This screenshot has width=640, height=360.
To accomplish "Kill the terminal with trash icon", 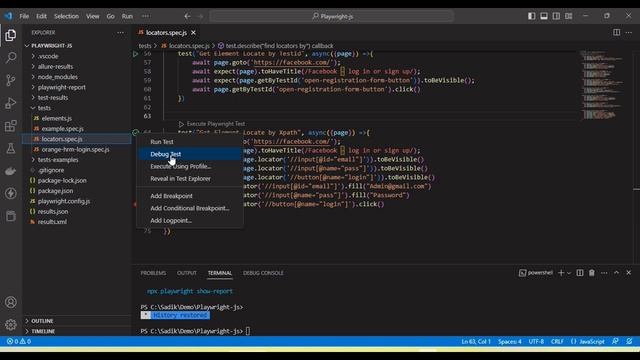I will [592, 273].
